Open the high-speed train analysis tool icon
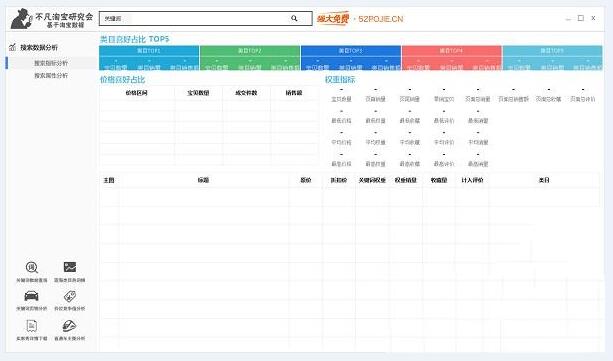The image size is (613, 361). [x=69, y=325]
